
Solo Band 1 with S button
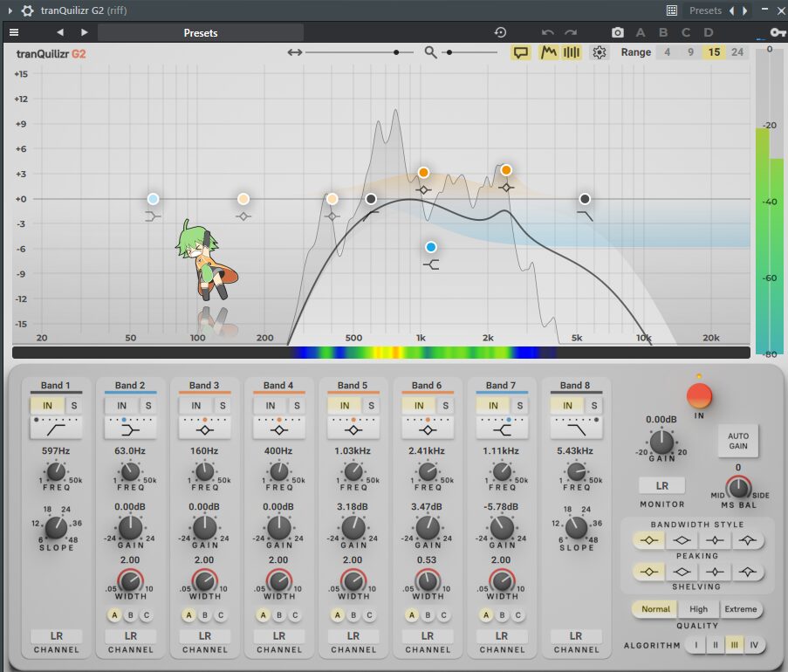[x=74, y=406]
